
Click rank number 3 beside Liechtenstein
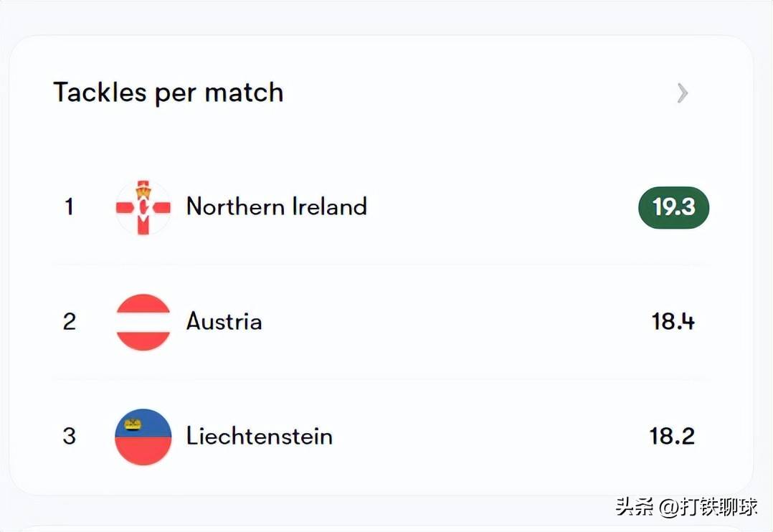pyautogui.click(x=69, y=436)
